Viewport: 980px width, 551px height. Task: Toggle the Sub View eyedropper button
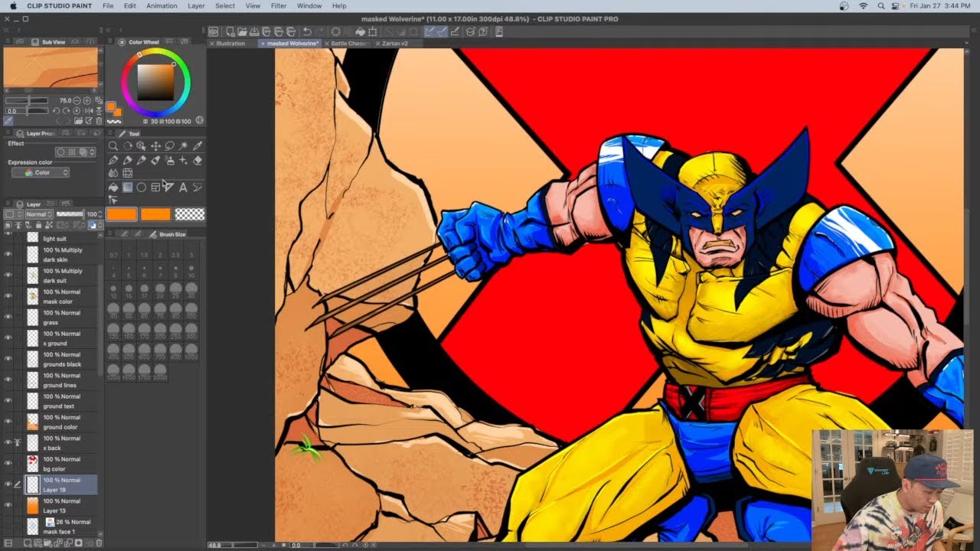8,121
